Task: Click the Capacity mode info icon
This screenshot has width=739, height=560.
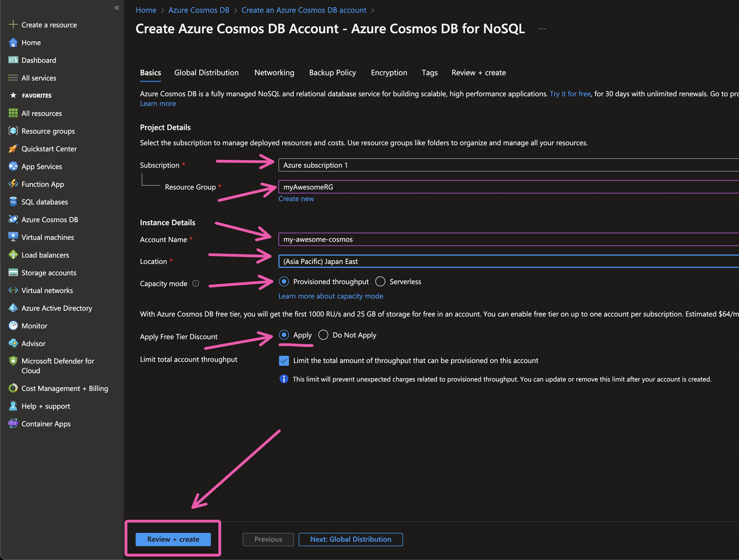Action: [196, 284]
